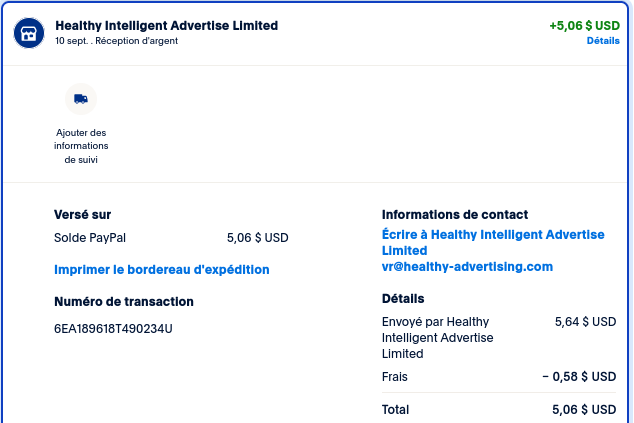Click the transaction ID 6EA189618T490234U

click(x=113, y=329)
